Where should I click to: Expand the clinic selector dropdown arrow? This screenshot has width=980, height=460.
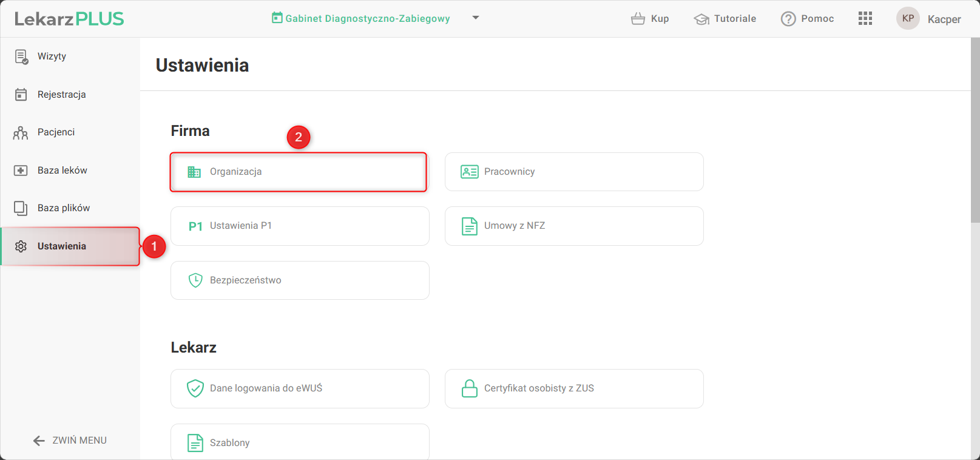[476, 18]
